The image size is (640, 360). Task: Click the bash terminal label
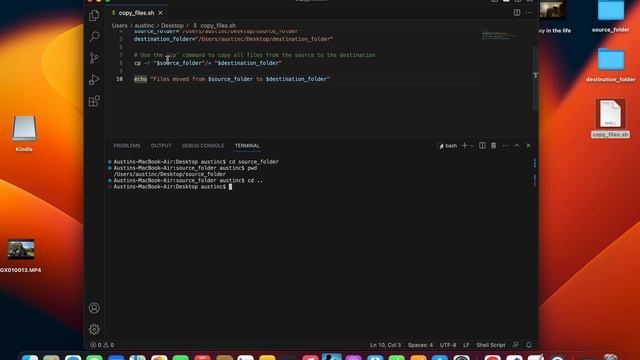pyautogui.click(x=448, y=146)
